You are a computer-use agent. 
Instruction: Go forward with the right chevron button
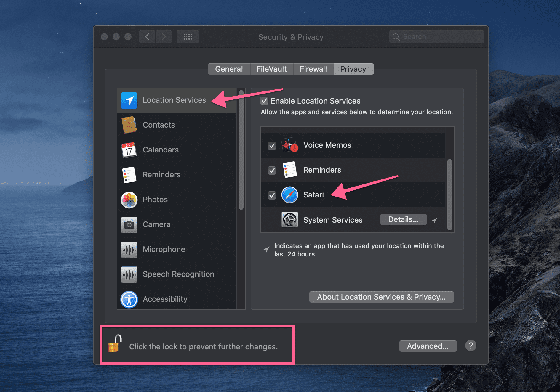164,37
